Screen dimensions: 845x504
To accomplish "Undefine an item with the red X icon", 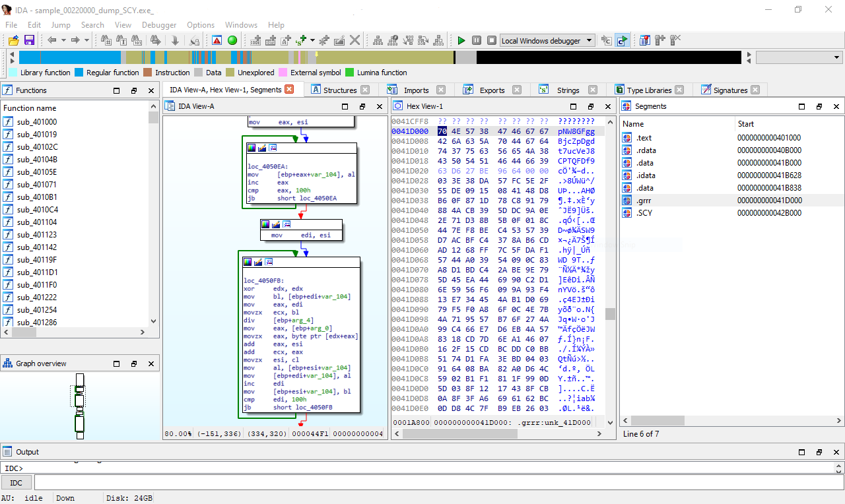I will [355, 40].
